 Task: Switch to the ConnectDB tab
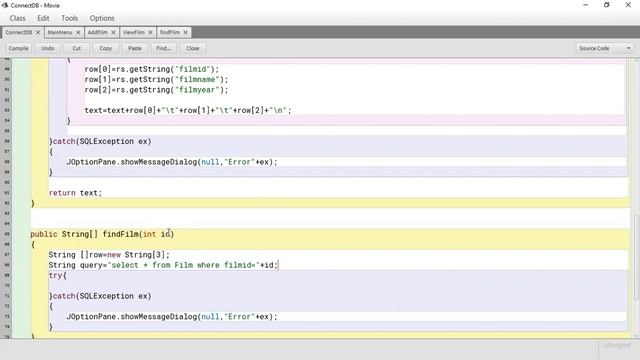pos(18,32)
